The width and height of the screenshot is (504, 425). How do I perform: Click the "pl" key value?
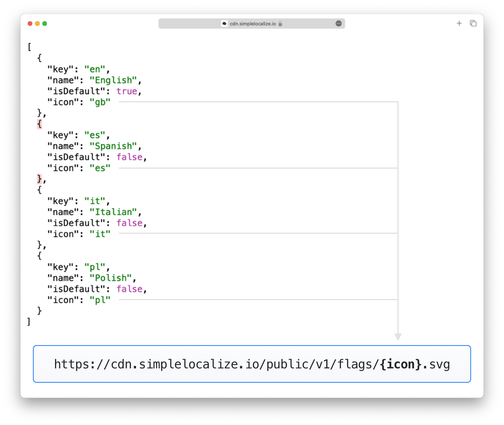tap(95, 267)
